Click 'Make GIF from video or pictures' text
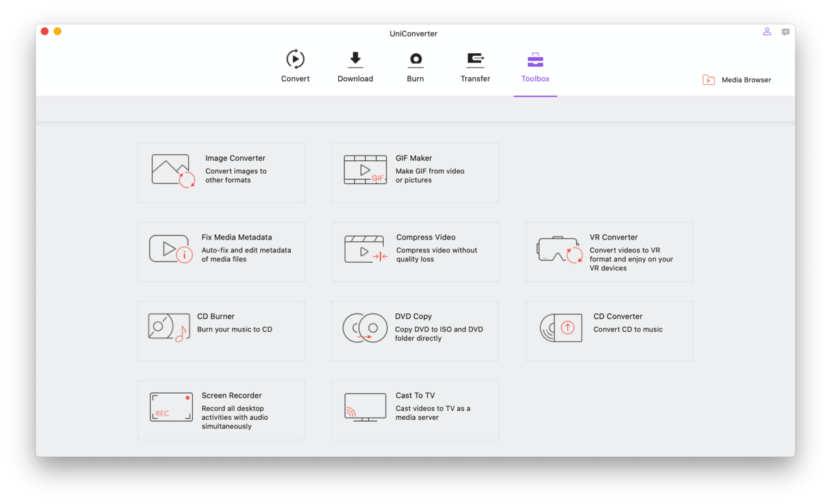The width and height of the screenshot is (831, 504). click(430, 176)
